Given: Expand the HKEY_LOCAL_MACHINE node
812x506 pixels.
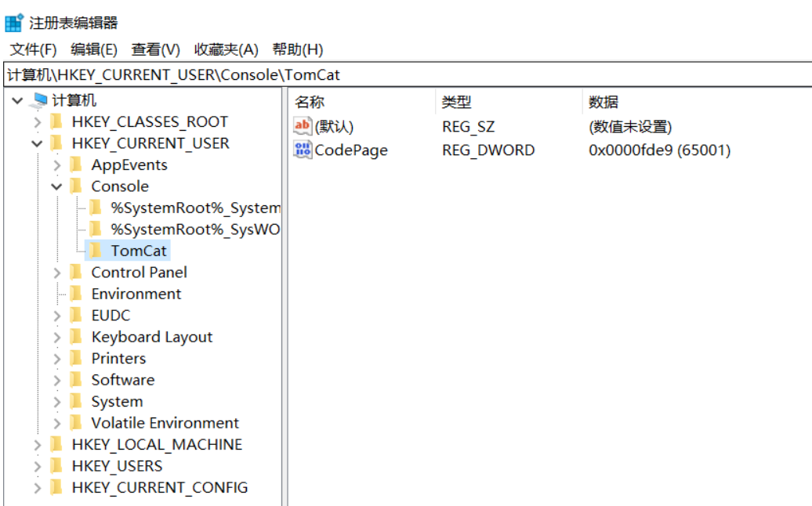Looking at the screenshot, I should pos(38,445).
